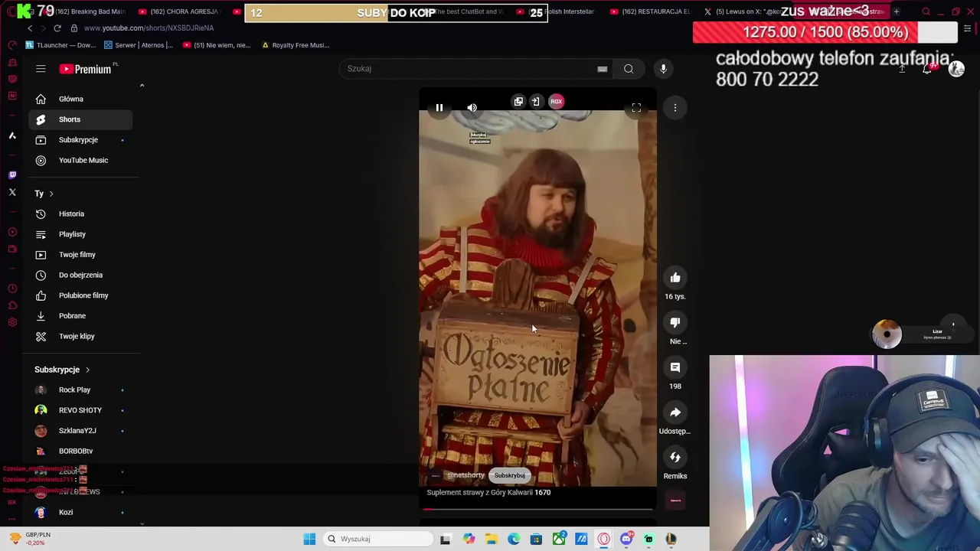The image size is (980, 551).
Task: Open Polubione filmy
Action: coord(80,295)
